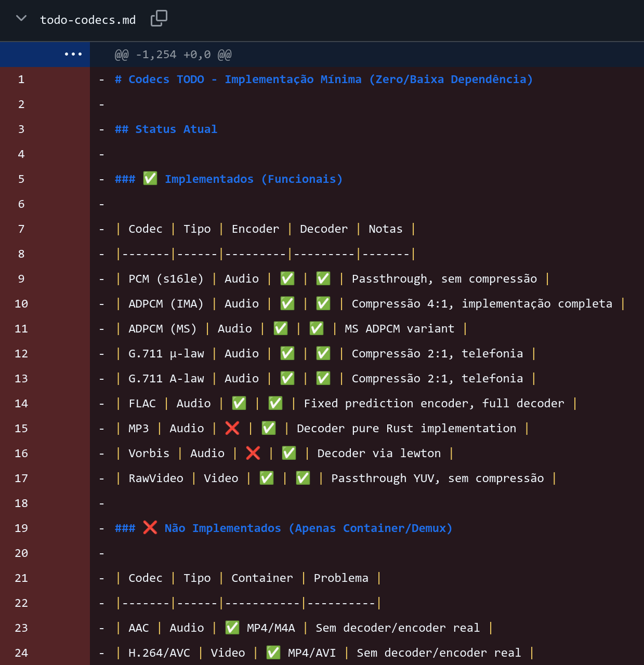This screenshot has width=644, height=665.
Task: Click 'Passthrough YUV, sem compressão' note
Action: coord(438,478)
